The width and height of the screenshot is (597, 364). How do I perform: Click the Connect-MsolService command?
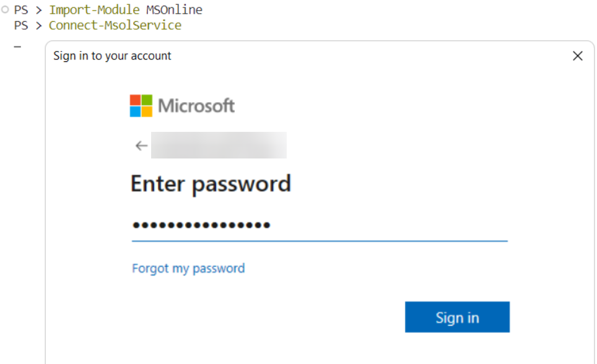pyautogui.click(x=115, y=25)
